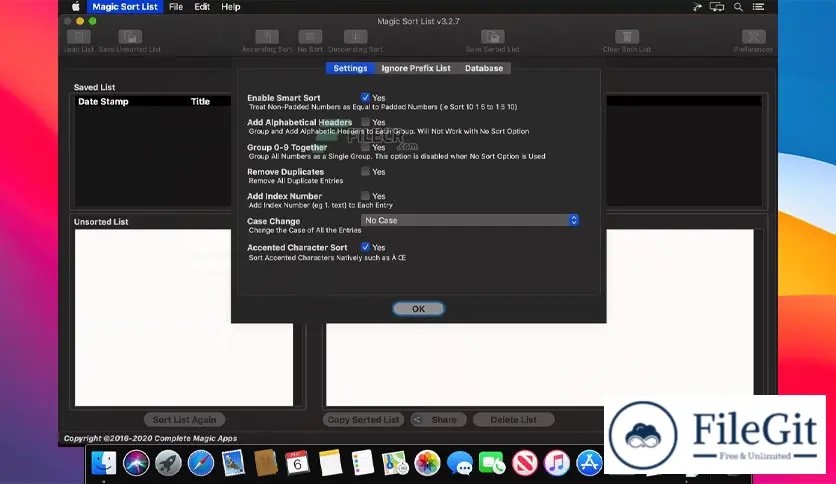Open the File menu

point(175,7)
